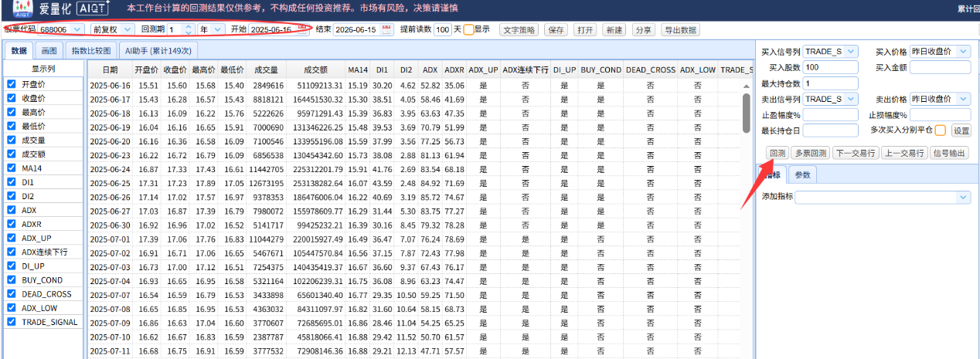Toggle the ADX连续下行 column checkbox
This screenshot has height=359, width=980.
pyautogui.click(x=12, y=252)
